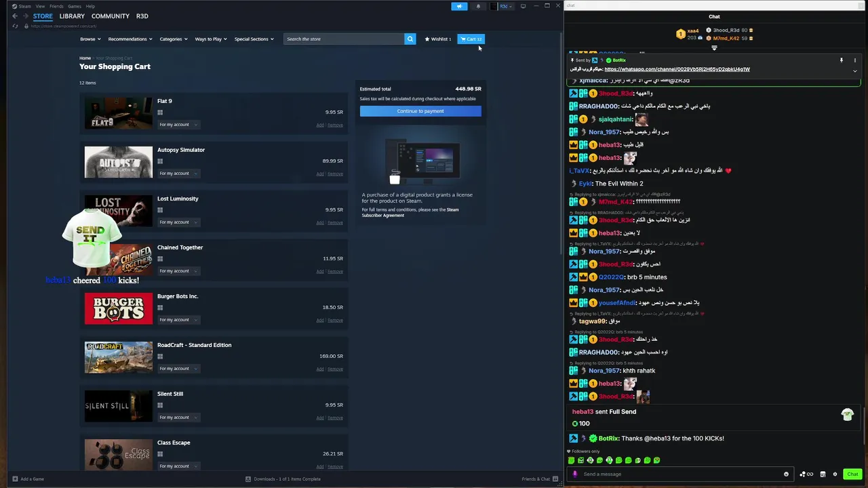Open chat settings gear icon

[835, 474]
